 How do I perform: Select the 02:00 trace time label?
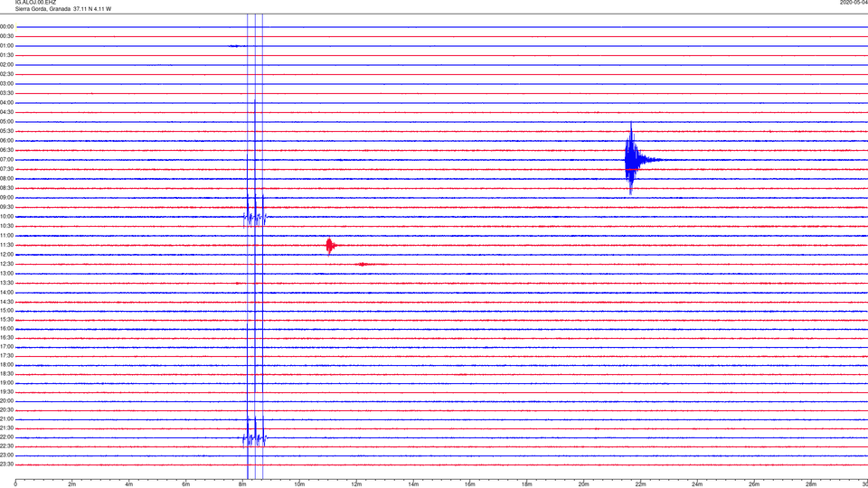pos(6,65)
